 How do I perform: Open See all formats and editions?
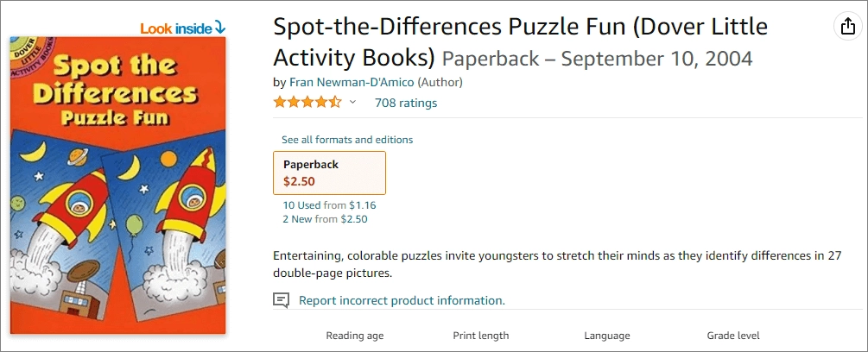347,140
